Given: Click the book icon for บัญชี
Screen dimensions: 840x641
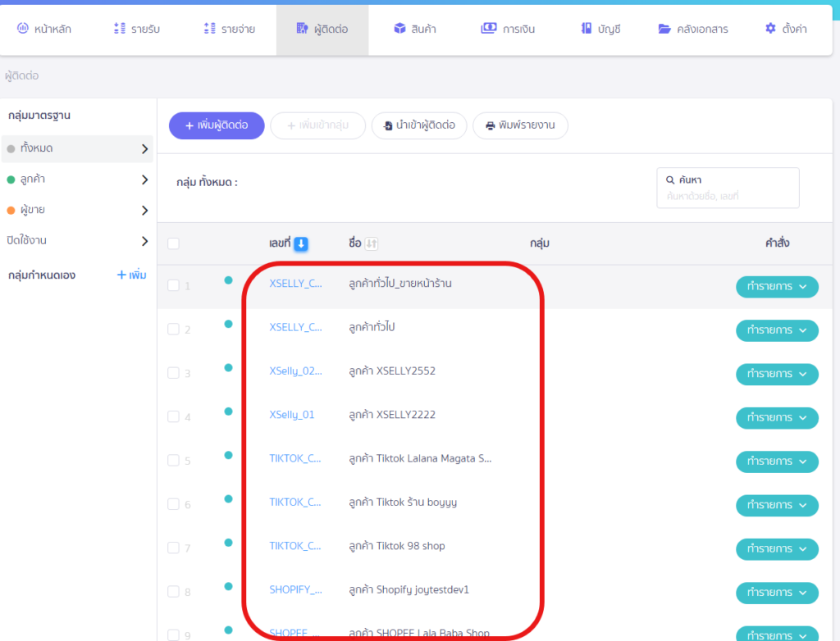Looking at the screenshot, I should pyautogui.click(x=587, y=29).
